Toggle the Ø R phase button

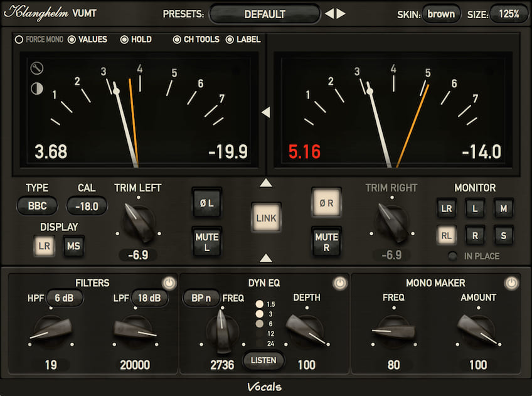point(326,203)
